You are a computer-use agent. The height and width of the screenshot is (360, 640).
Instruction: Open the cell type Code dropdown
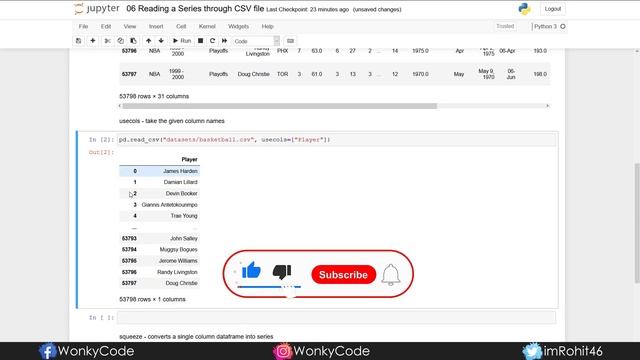(256, 41)
